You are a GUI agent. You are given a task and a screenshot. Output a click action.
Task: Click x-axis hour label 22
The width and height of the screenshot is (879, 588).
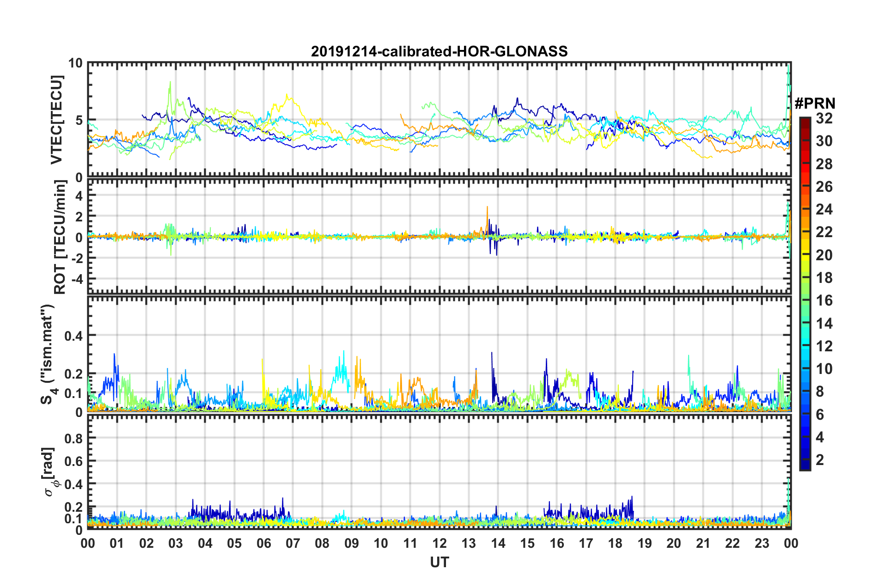coord(732,543)
